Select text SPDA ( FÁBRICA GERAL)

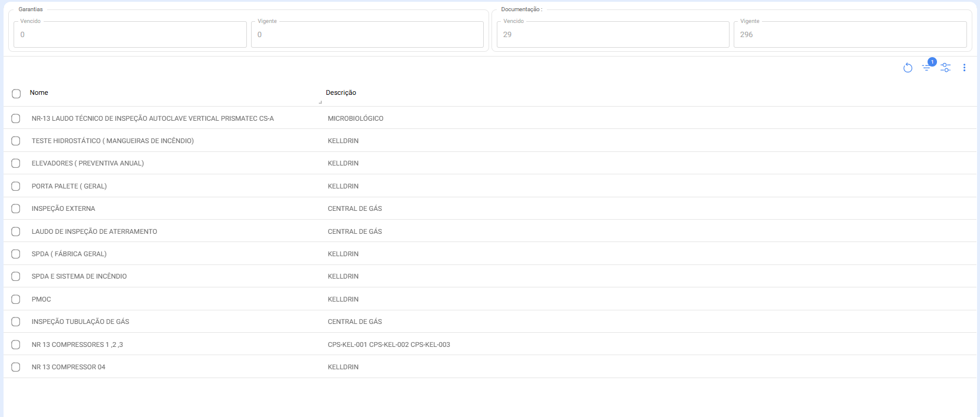click(x=69, y=254)
